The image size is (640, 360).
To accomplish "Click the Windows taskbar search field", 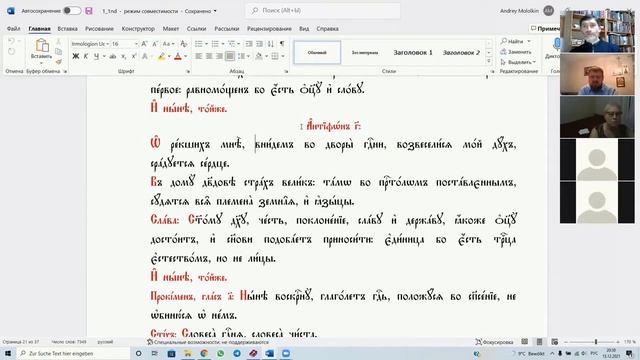I will pos(73,353).
